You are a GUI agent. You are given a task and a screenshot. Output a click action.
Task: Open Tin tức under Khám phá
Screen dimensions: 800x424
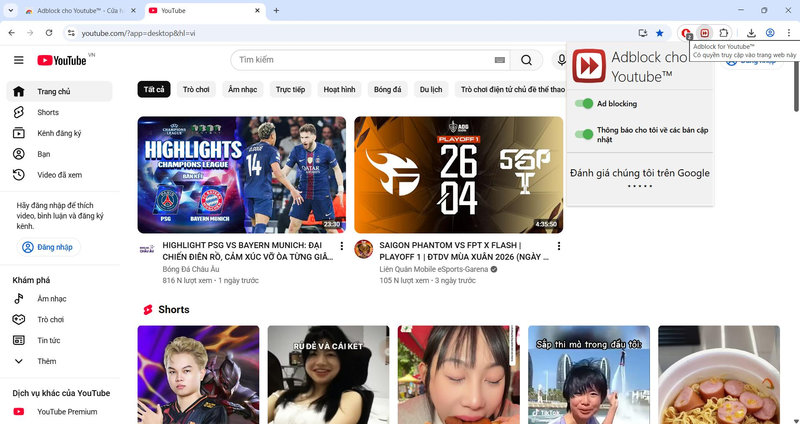[x=59, y=340]
